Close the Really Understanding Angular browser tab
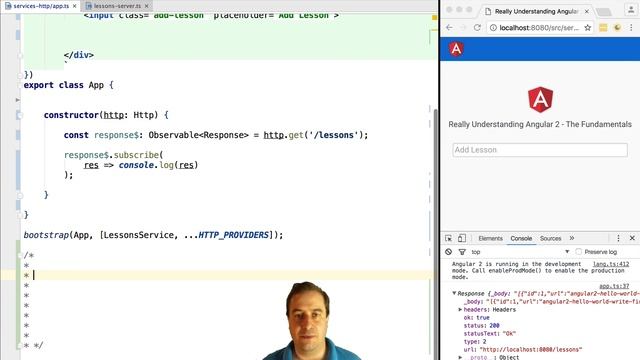 coord(587,11)
